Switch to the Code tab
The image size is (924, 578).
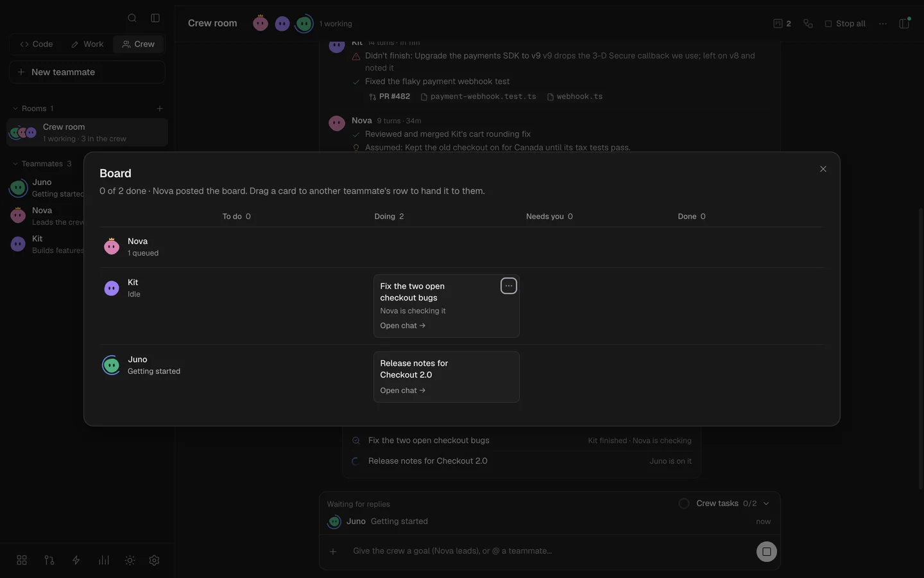[x=37, y=44]
